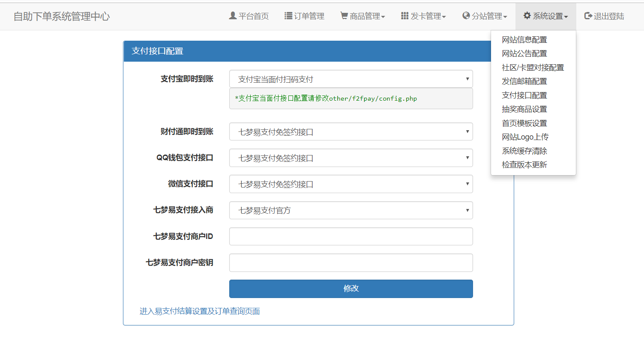Open 发信邮箱配置 from the dropdown menu
This screenshot has height=337, width=644.
pyautogui.click(x=524, y=81)
